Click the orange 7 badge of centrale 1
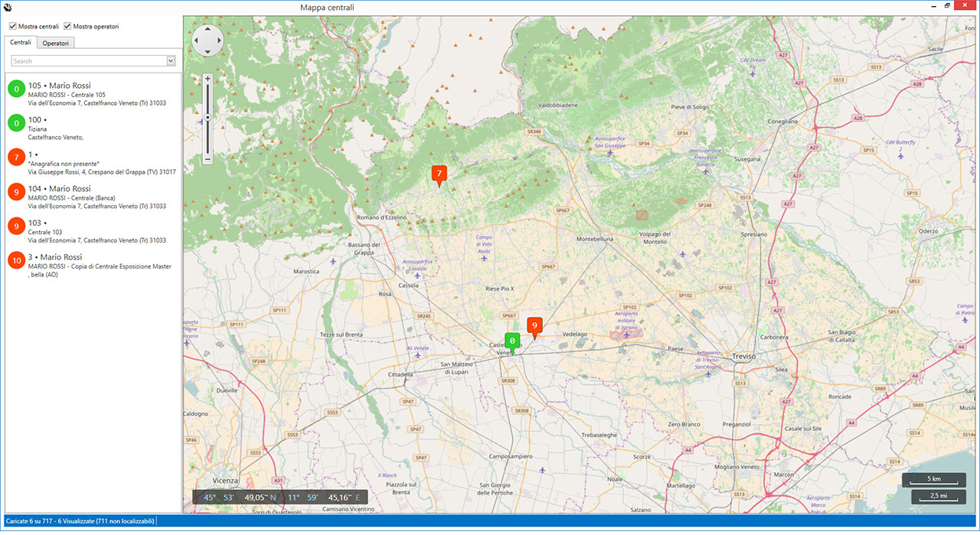The image size is (980, 535). [x=16, y=158]
